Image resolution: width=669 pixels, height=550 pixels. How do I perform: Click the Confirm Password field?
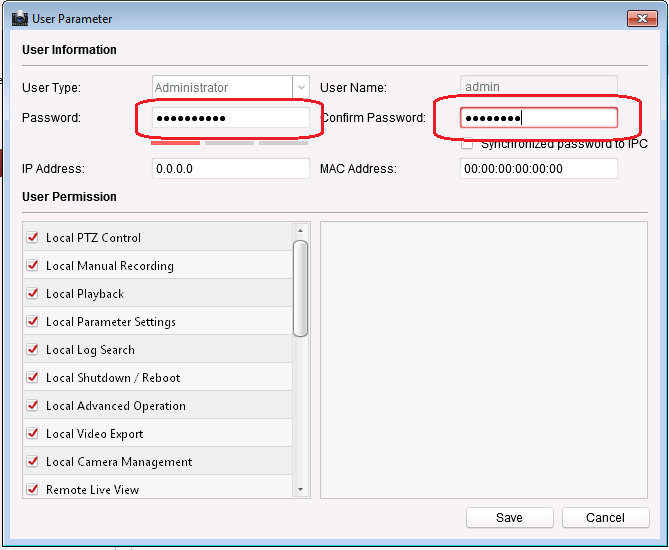[538, 119]
